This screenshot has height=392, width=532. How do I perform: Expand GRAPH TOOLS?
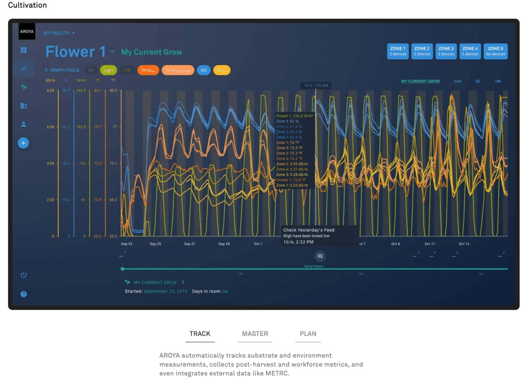[x=62, y=70]
